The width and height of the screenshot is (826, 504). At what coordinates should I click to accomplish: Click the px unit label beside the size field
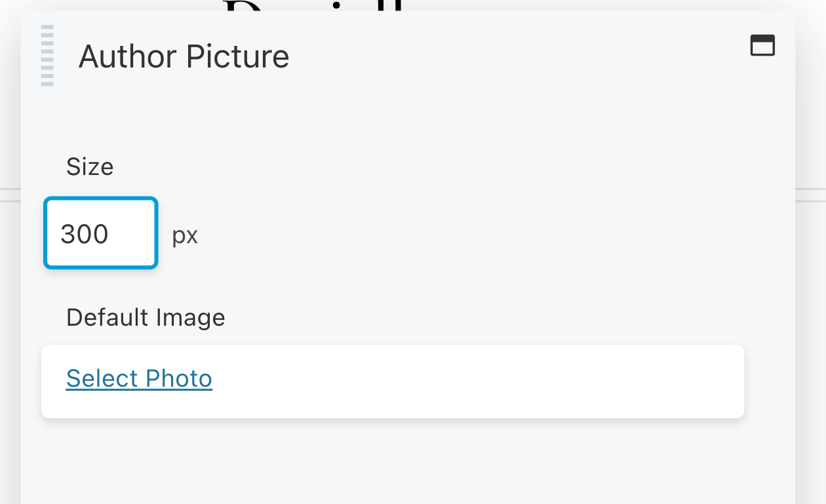(185, 235)
